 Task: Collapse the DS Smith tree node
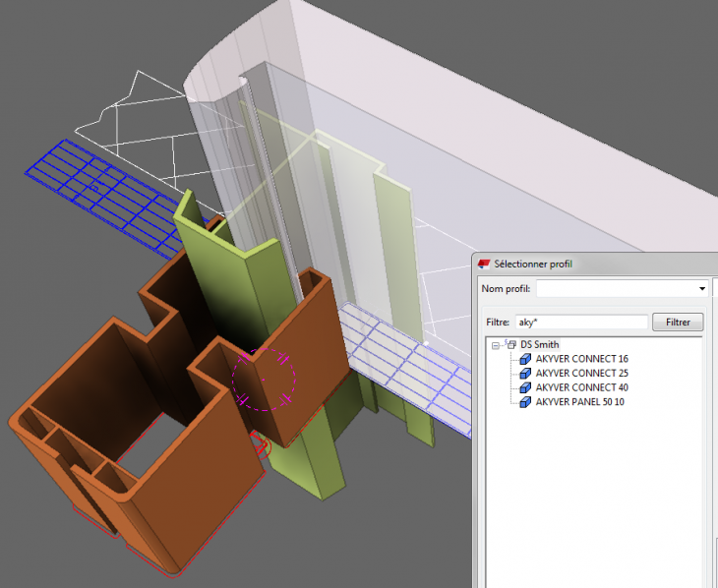click(496, 345)
